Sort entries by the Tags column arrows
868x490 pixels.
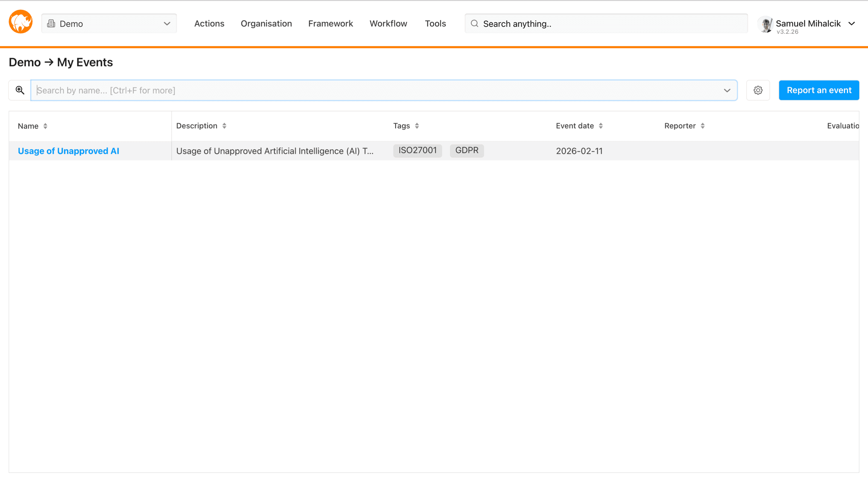[x=417, y=126]
